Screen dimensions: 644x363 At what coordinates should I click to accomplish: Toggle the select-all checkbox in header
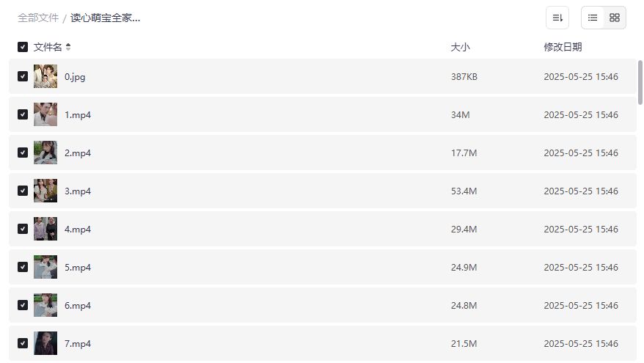coord(23,47)
